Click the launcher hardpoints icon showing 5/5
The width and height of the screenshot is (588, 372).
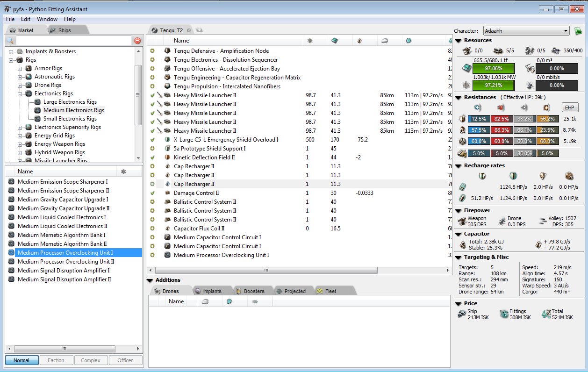(x=498, y=50)
